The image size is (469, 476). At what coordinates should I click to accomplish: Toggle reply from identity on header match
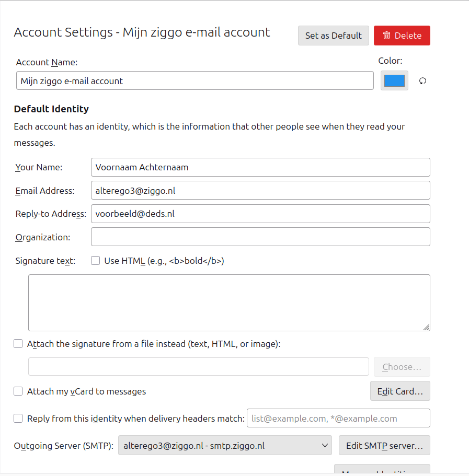(x=18, y=419)
